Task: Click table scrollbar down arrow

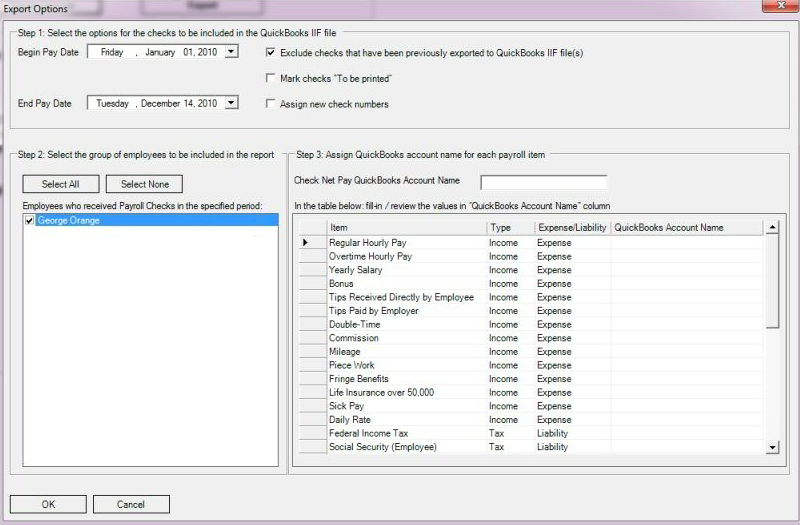Action: click(x=773, y=447)
